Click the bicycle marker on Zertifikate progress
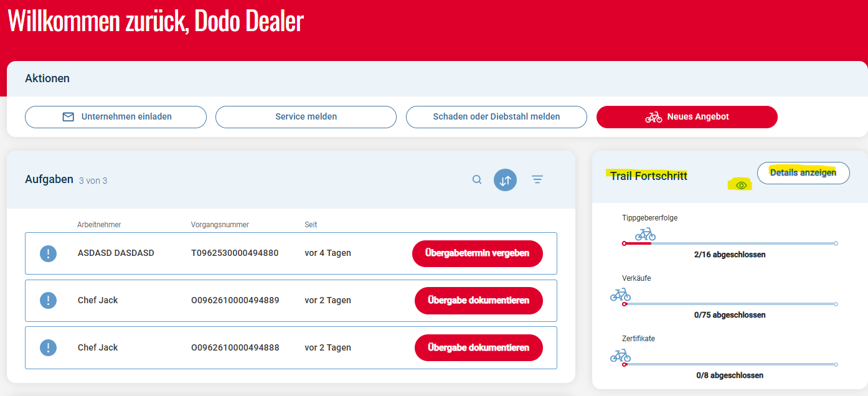The image size is (868, 396). click(x=620, y=355)
